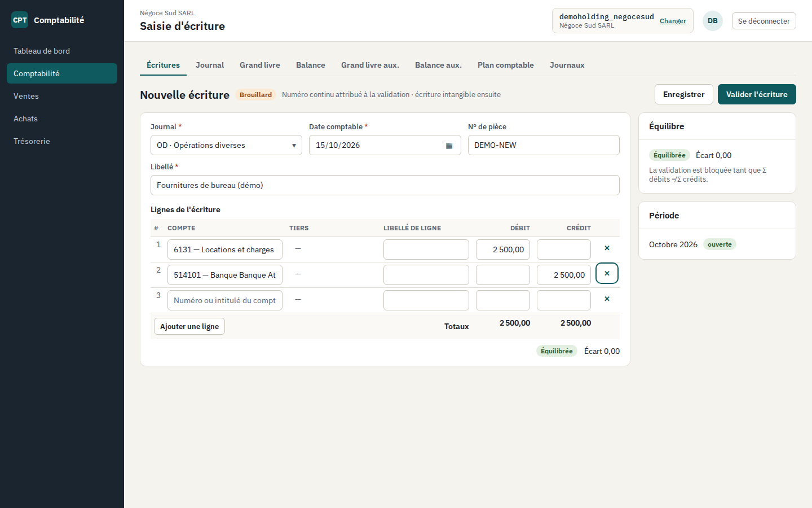Click line 2 crédit field showing 2 500,00
The height and width of the screenshot is (508, 812).
pyautogui.click(x=564, y=275)
